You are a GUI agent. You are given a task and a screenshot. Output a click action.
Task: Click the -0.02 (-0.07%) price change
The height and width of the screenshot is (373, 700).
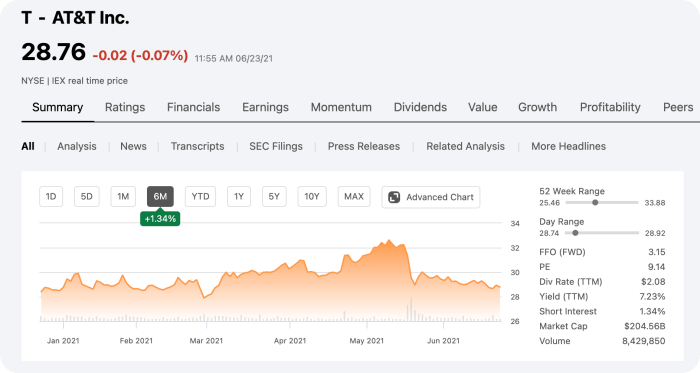(140, 56)
